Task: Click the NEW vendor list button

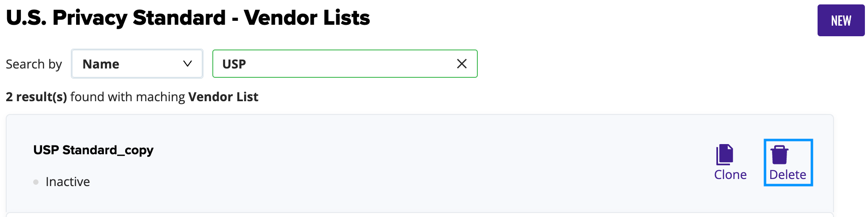Action: tap(841, 20)
